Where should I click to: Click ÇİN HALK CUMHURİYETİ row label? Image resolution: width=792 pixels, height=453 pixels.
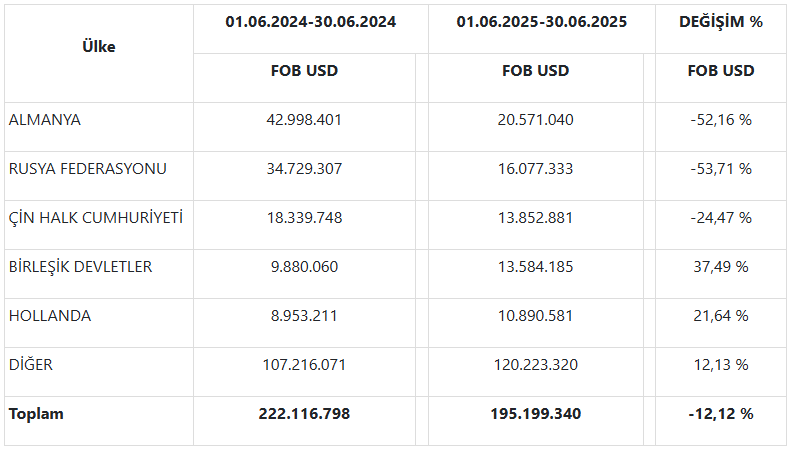[x=95, y=217]
